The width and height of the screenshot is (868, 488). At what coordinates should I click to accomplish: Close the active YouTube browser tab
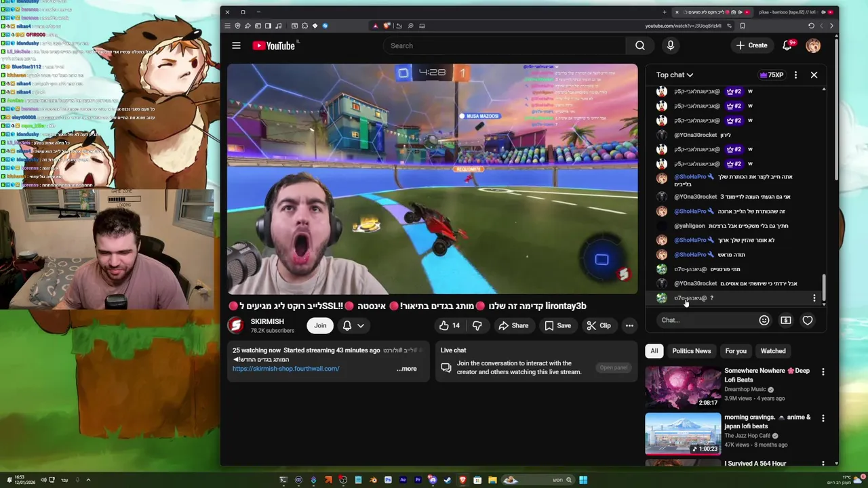coord(677,12)
